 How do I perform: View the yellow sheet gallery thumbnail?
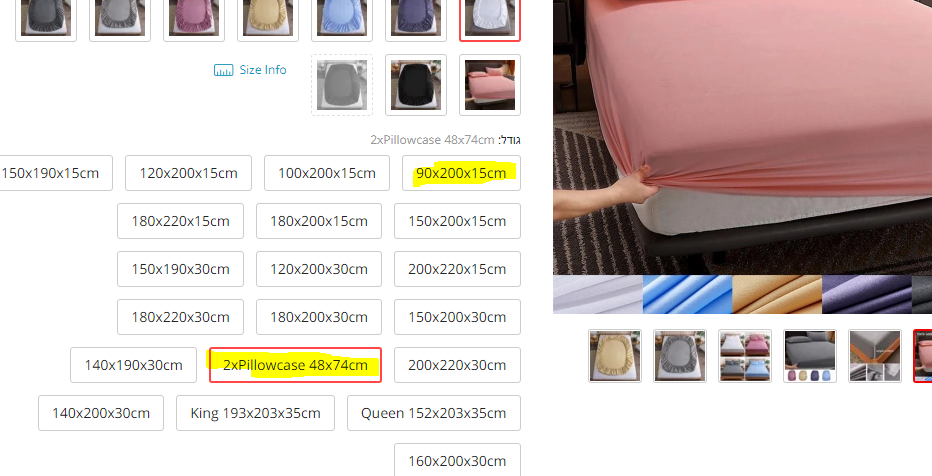coord(615,356)
